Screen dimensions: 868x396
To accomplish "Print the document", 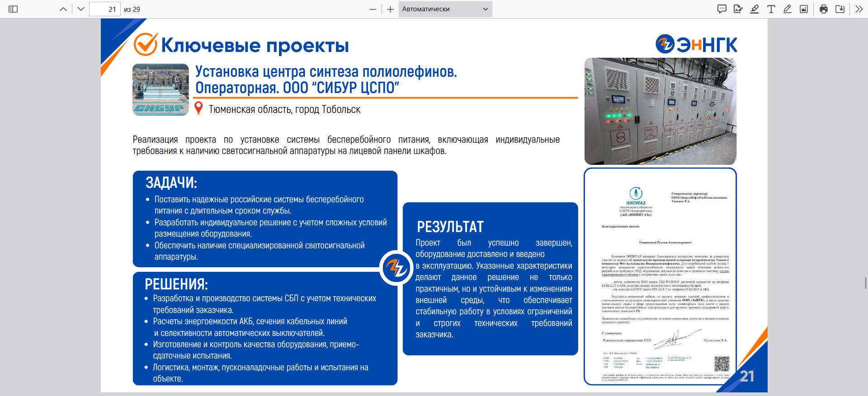I will point(824,9).
